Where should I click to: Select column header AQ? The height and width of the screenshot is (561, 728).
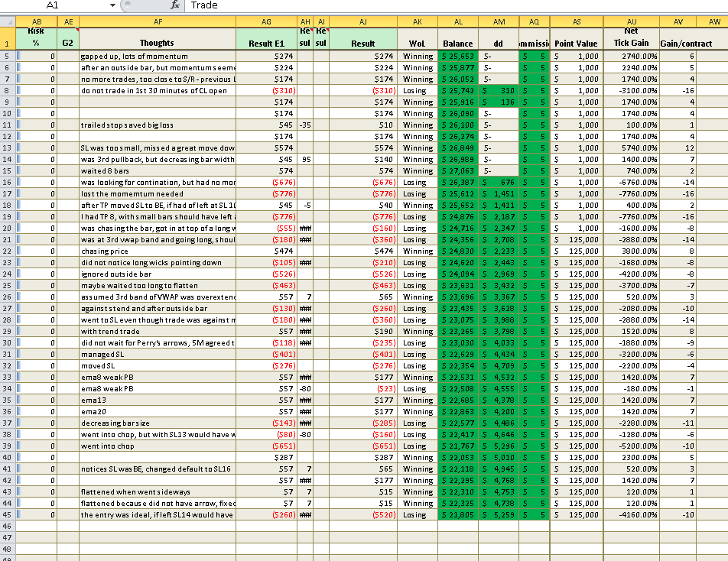pyautogui.click(x=534, y=22)
